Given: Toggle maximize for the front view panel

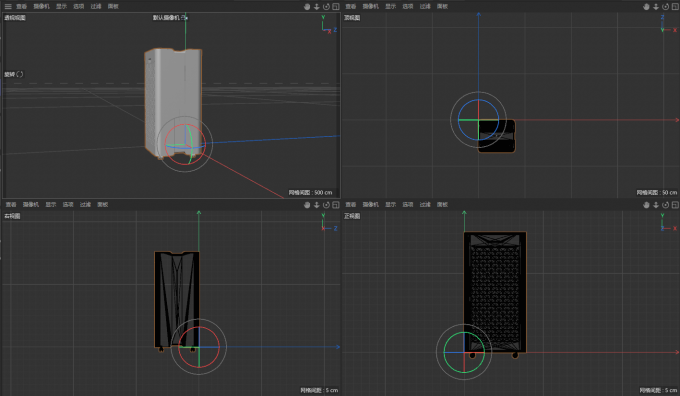Looking at the screenshot, I should [675, 205].
